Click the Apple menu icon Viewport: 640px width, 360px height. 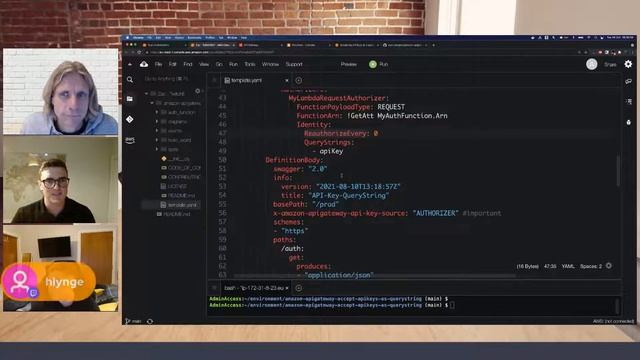coord(127,38)
